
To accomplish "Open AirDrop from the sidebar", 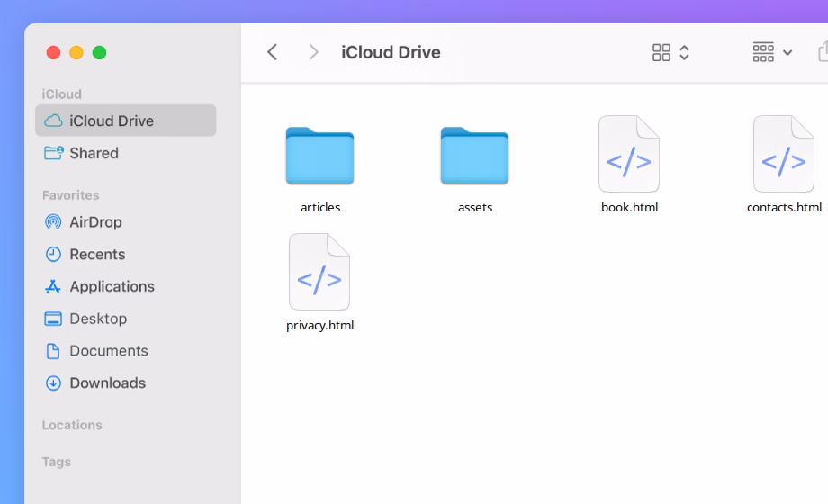I will pos(95,222).
